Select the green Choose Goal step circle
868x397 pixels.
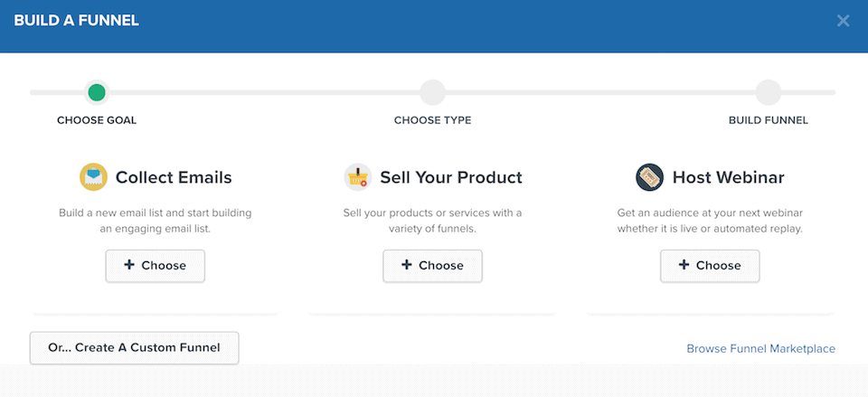pyautogui.click(x=97, y=92)
